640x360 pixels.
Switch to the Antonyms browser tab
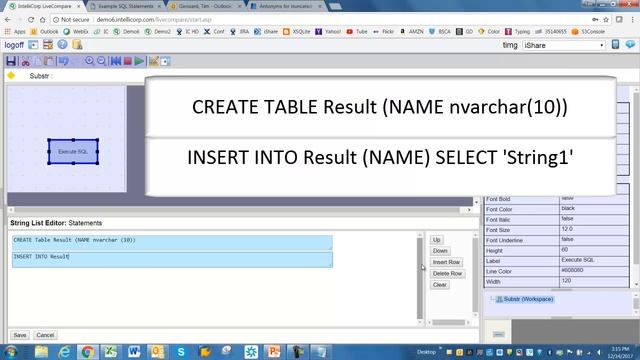point(286,6)
